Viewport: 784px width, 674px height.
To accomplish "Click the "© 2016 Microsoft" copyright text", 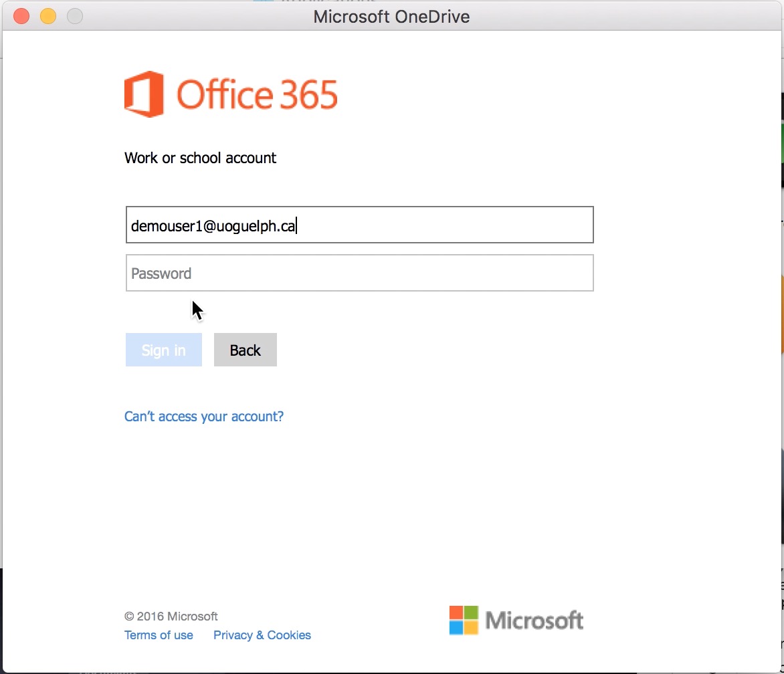I will pos(171,616).
